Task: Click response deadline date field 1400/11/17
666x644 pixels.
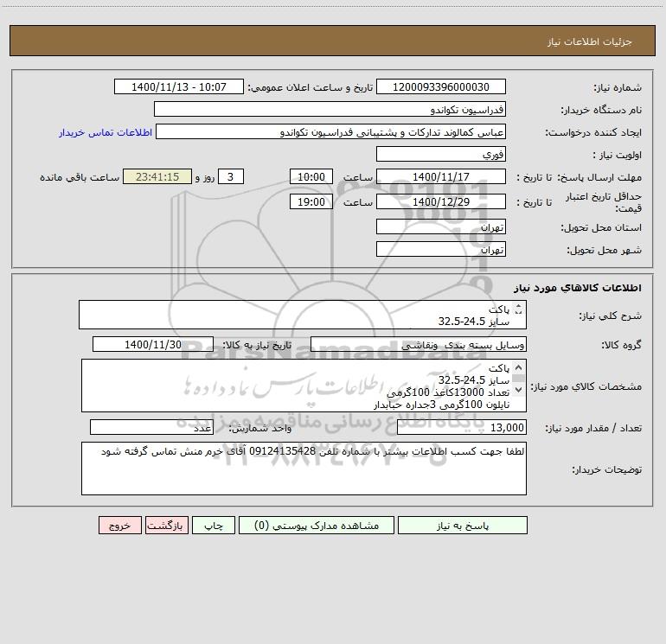Action: click(441, 176)
